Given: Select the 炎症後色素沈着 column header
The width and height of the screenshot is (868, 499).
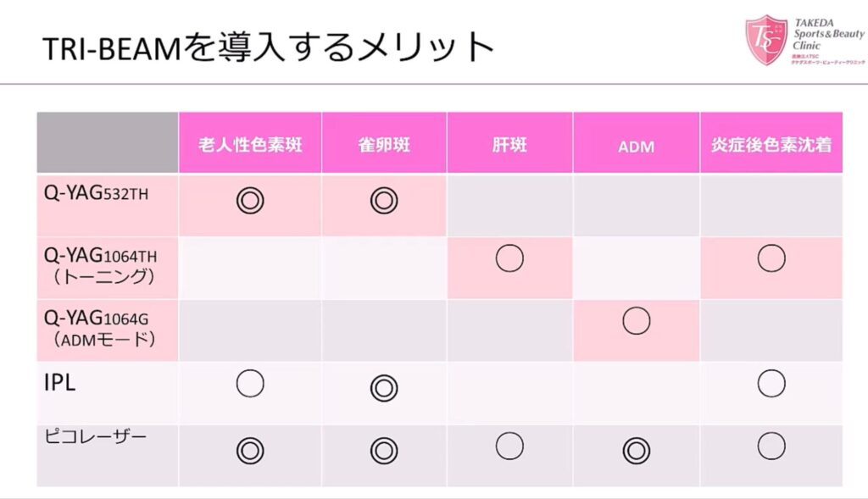Looking at the screenshot, I should [771, 142].
